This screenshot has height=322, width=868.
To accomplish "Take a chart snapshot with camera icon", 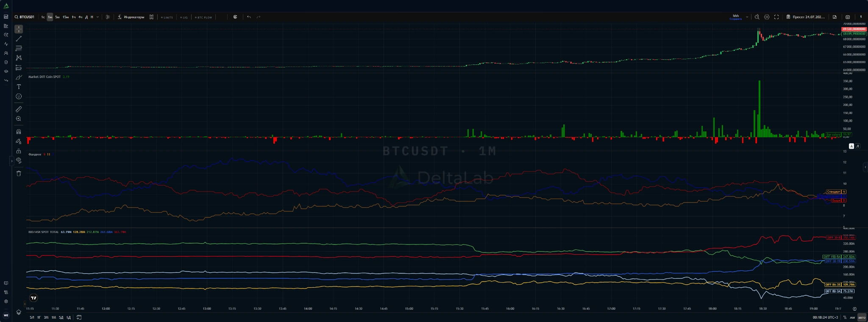I will tap(848, 17).
